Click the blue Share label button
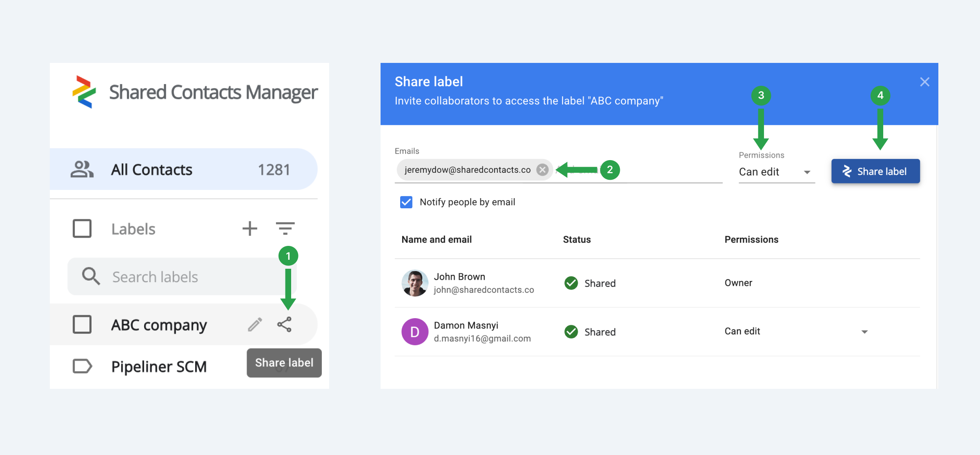Viewport: 980px width, 455px height. coord(875,171)
